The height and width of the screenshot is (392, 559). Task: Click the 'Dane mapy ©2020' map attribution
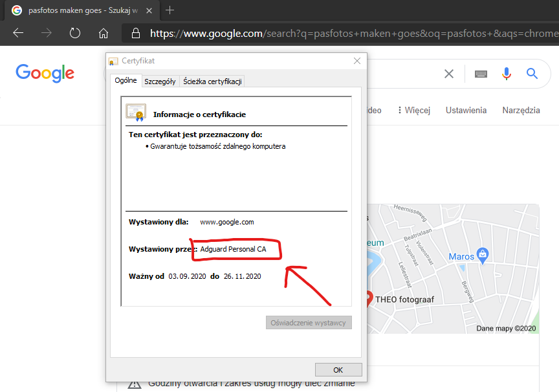click(x=506, y=328)
